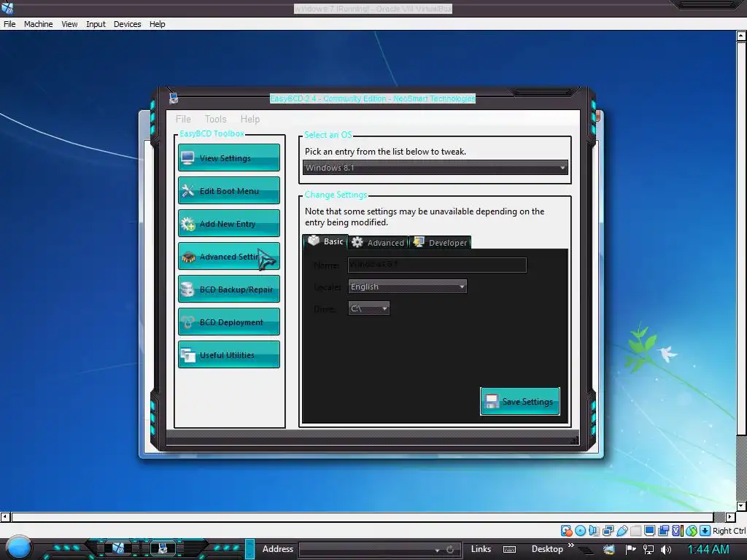Select the VirtualBox taskbar button
The width and height of the screenshot is (747, 560).
click(x=118, y=548)
